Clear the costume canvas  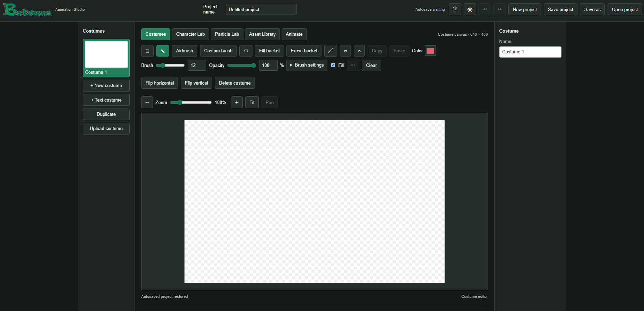371,65
